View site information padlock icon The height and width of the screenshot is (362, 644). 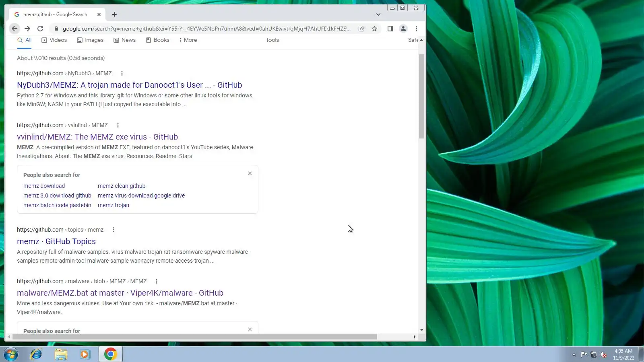(x=56, y=29)
